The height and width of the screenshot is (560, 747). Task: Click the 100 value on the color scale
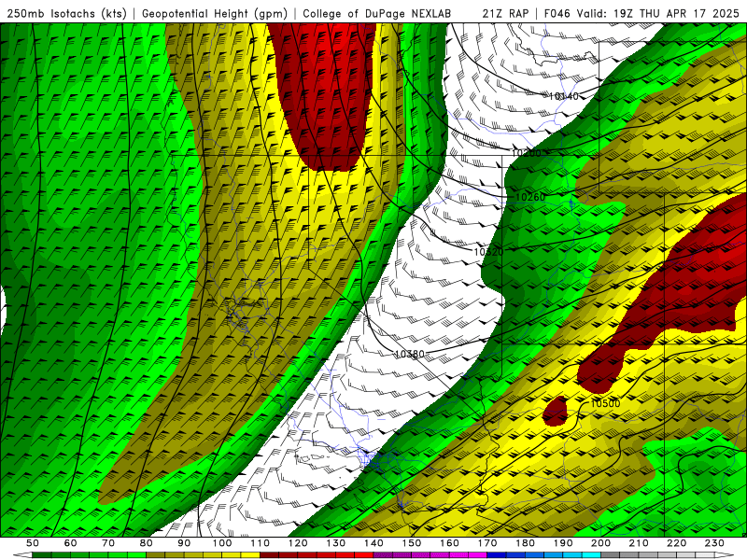(222, 543)
